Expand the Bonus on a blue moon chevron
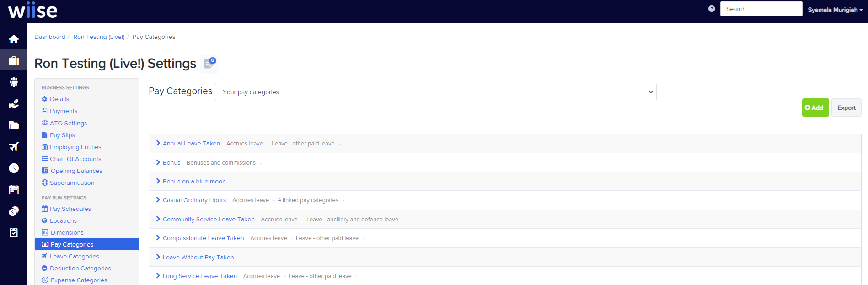Image resolution: width=868 pixels, height=285 pixels. [x=158, y=181]
